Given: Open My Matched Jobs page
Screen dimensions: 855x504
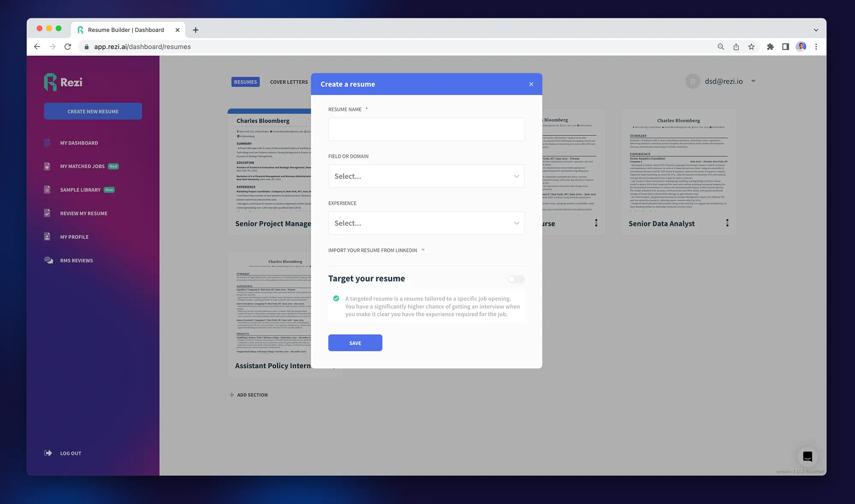Looking at the screenshot, I should (83, 166).
